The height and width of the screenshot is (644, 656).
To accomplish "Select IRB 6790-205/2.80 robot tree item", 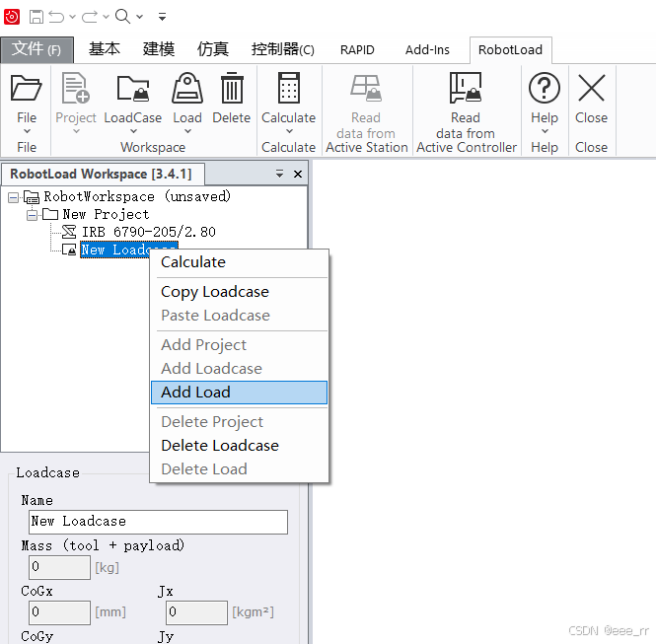I will click(149, 232).
